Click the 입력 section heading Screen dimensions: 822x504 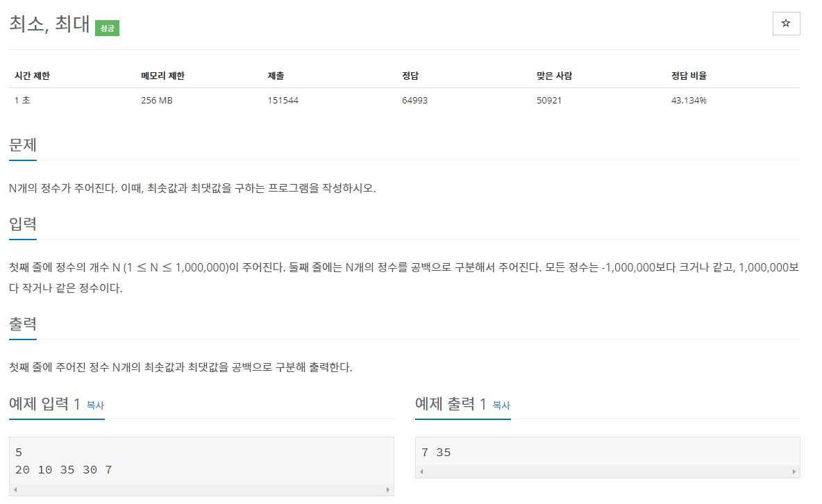pyautogui.click(x=22, y=224)
